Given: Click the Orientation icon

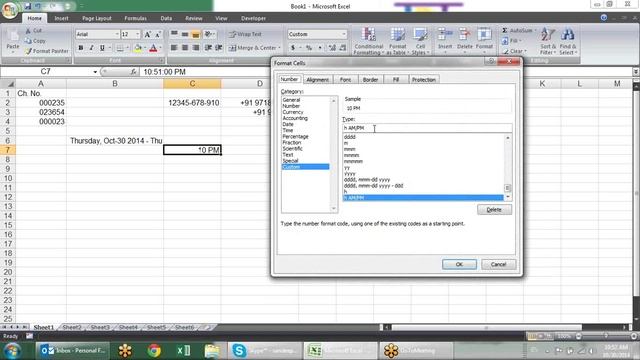Looking at the screenshot, I should tap(209, 34).
